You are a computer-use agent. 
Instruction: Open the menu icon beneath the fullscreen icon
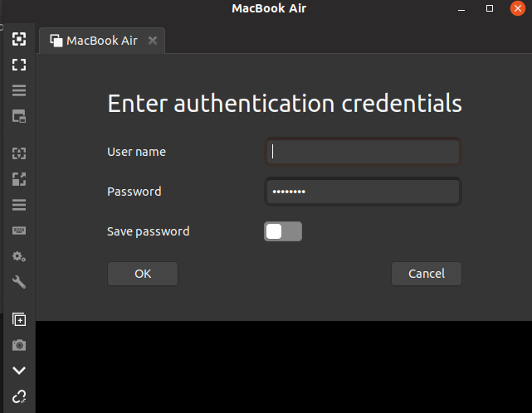pos(19,90)
